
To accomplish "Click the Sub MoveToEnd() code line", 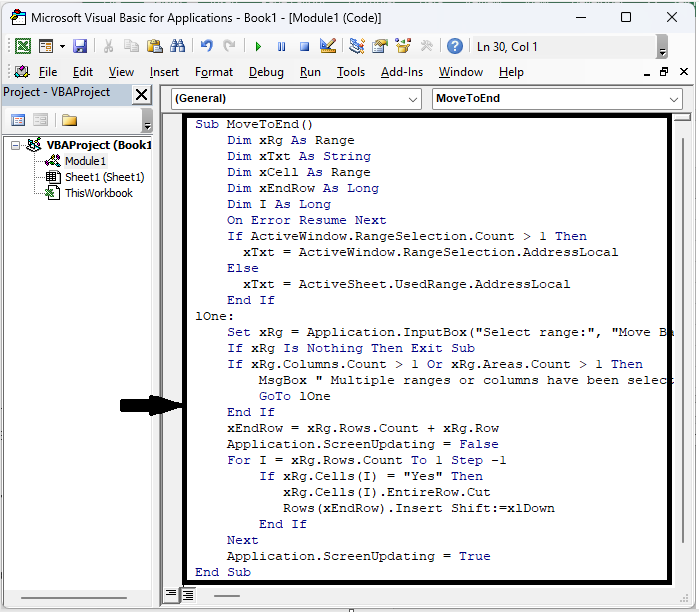I will (254, 124).
